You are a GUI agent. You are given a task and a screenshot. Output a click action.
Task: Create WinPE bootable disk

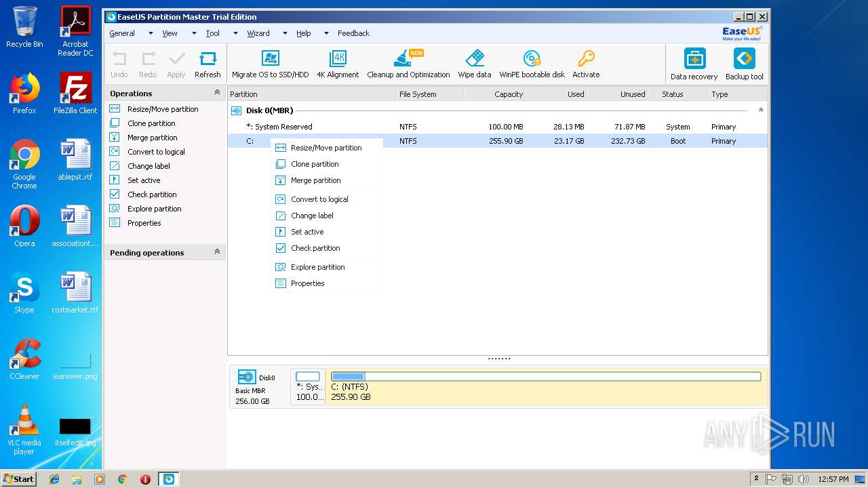pyautogui.click(x=532, y=64)
